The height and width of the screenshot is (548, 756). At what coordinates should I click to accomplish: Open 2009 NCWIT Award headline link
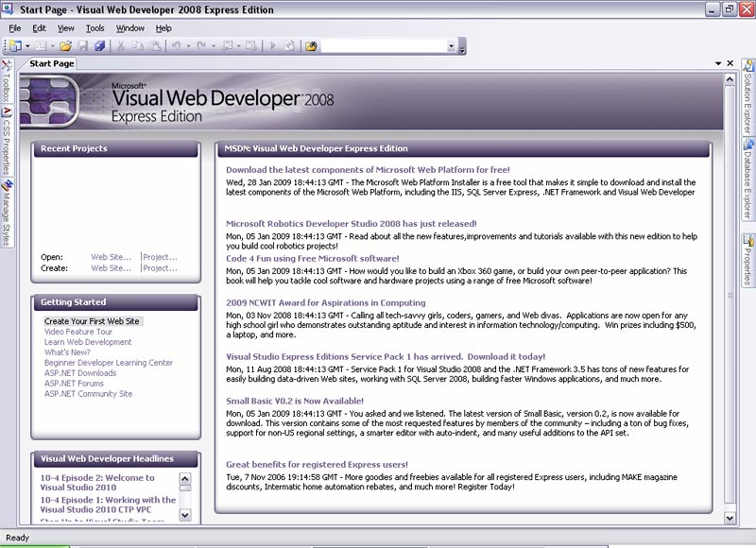click(x=326, y=302)
